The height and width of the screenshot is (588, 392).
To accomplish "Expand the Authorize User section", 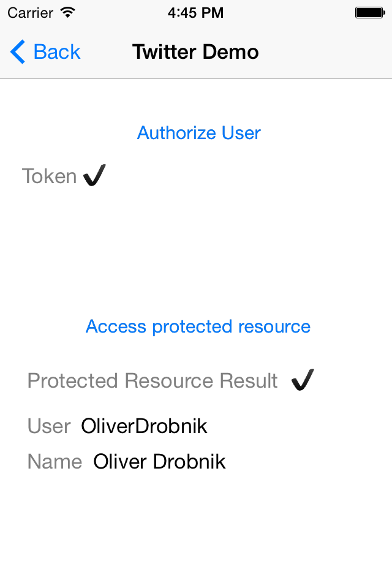I will [198, 132].
